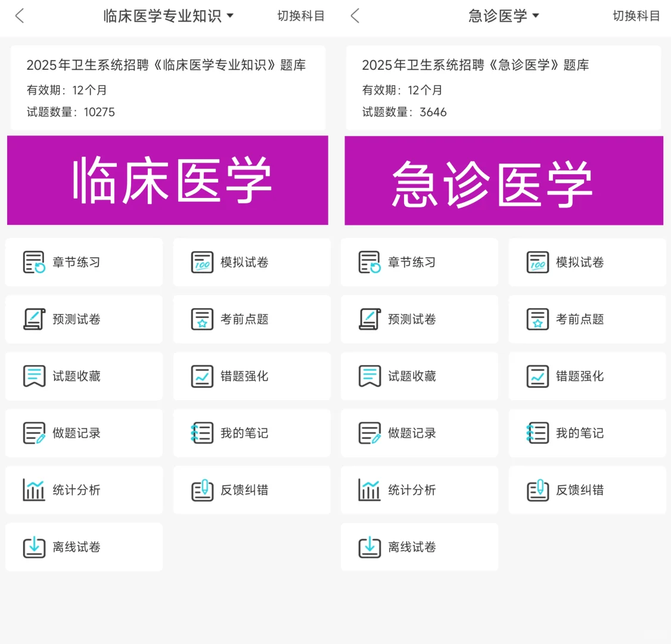This screenshot has width=671, height=644.
Task: Open the 急诊医学 purple banner
Action: (504, 180)
